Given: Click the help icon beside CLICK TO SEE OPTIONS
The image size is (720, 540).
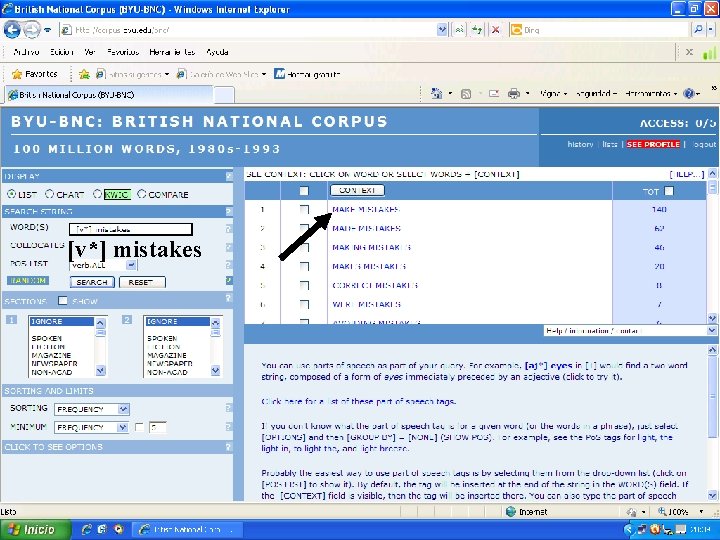Looking at the screenshot, I should (x=229, y=447).
